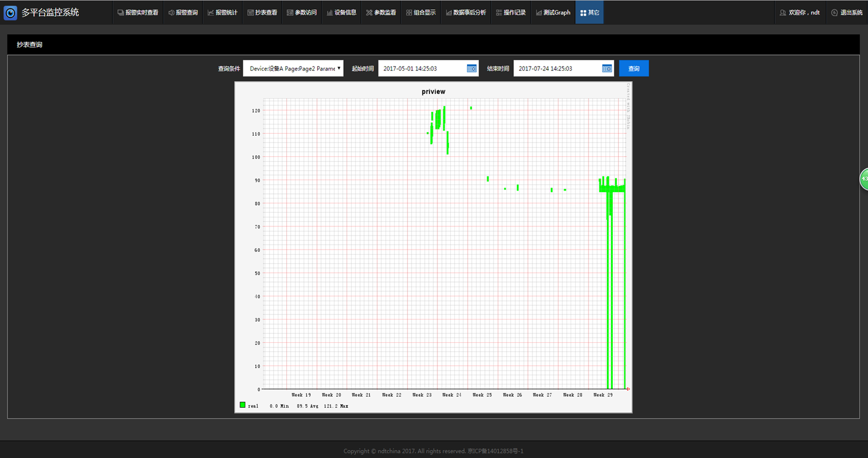This screenshot has height=458, width=868.
Task: Go to 报警查询 page
Action: tap(183, 12)
